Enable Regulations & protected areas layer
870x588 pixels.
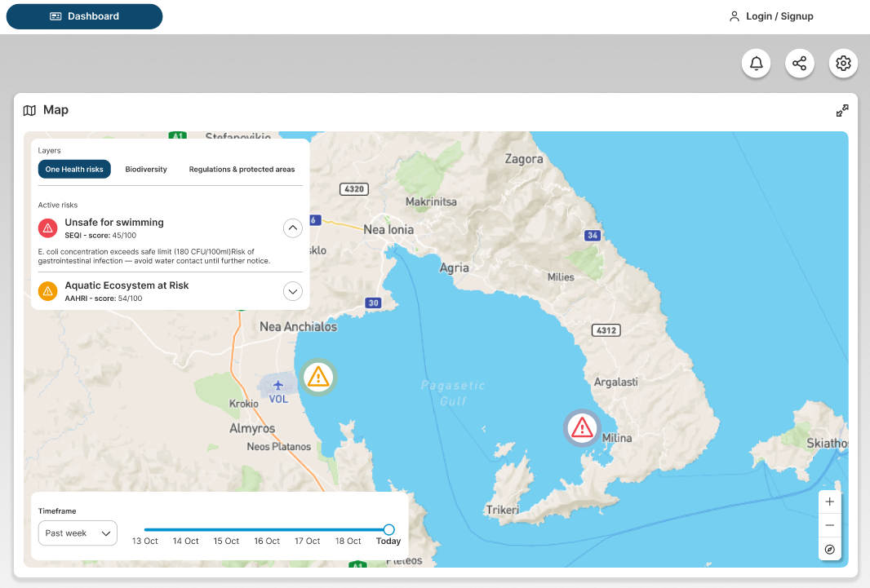click(x=242, y=170)
